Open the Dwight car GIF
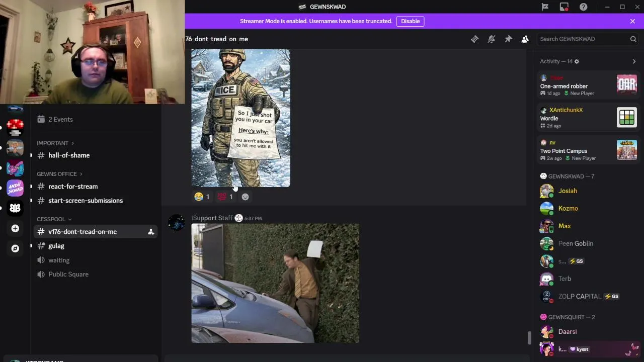The width and height of the screenshot is (644, 362). click(275, 283)
